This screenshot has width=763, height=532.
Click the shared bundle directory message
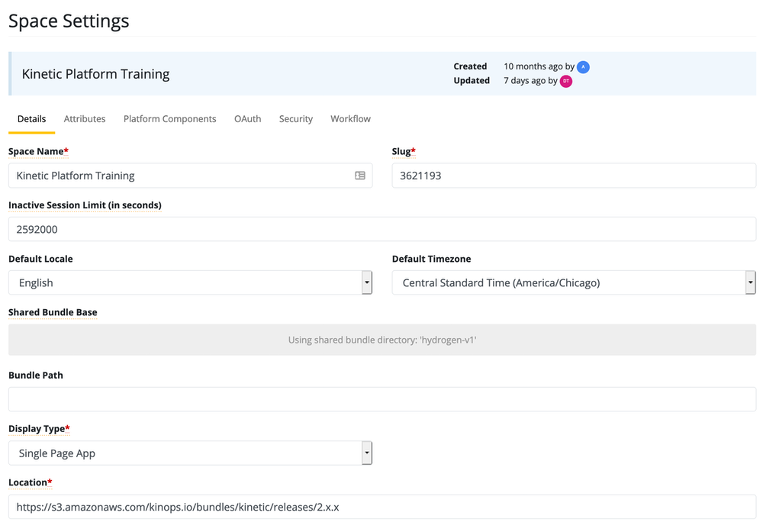pos(382,340)
